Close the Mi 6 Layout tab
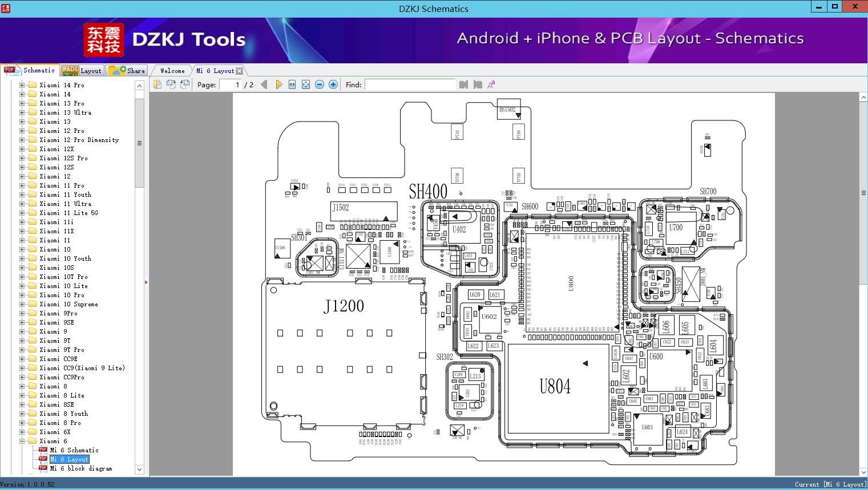The image size is (868, 490). click(239, 71)
